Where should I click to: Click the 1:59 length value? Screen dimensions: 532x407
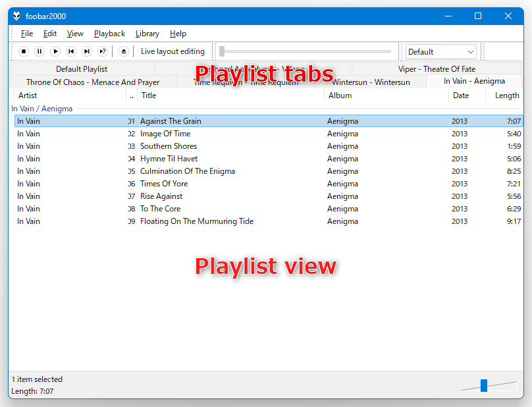pyautogui.click(x=514, y=146)
